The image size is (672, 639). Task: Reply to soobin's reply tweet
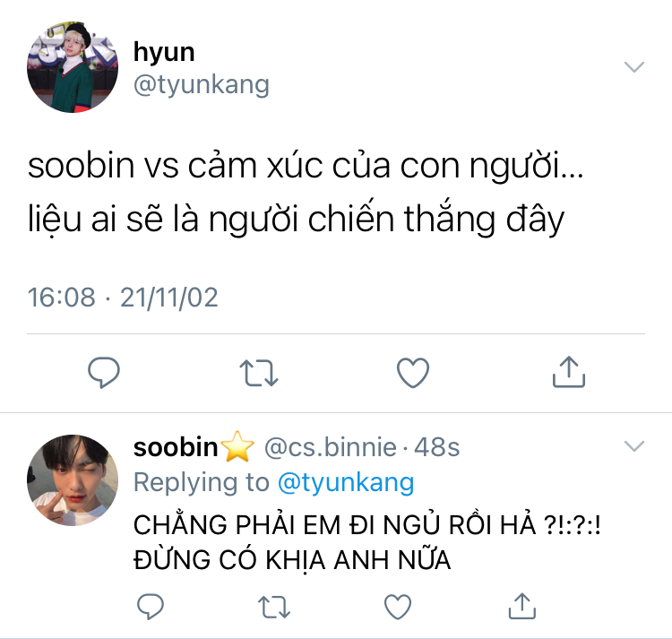(x=151, y=607)
